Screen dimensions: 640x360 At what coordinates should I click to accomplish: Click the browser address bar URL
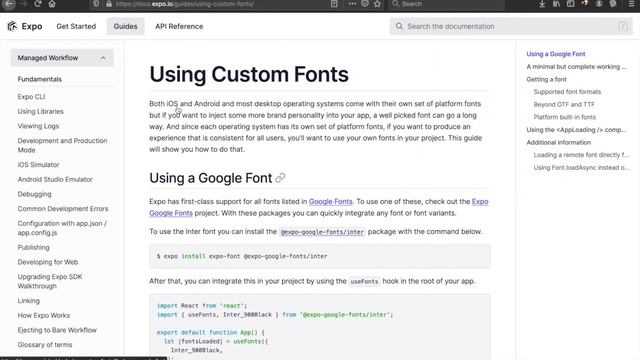click(185, 4)
